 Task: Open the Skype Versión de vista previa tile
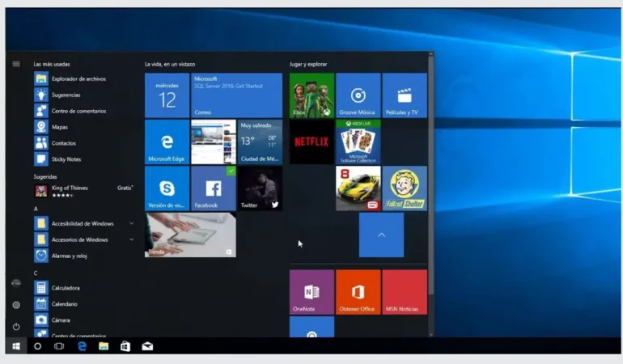click(167, 188)
